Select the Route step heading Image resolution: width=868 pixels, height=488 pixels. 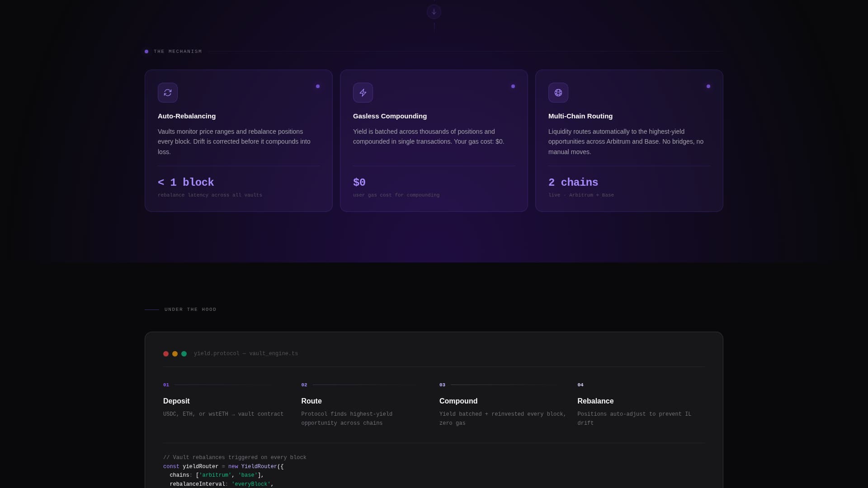(x=311, y=401)
